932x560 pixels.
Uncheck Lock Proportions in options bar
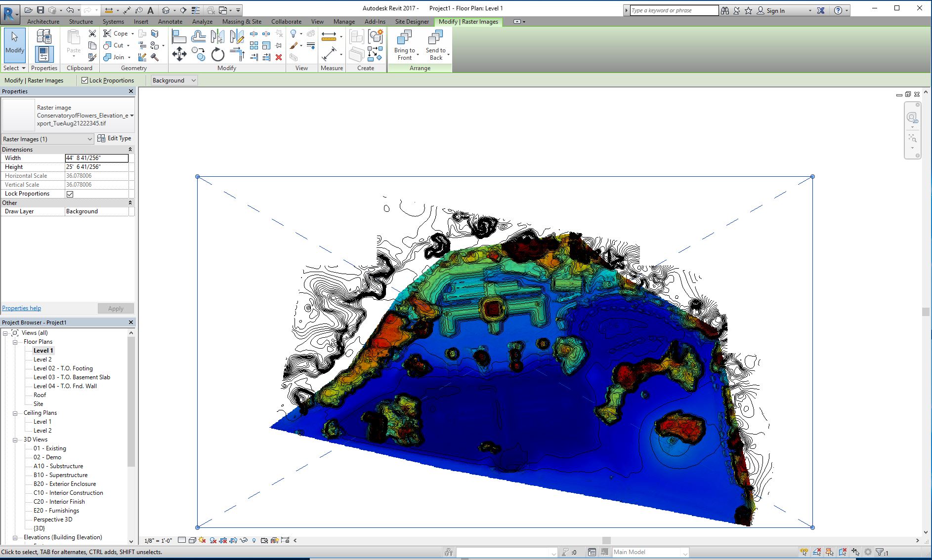click(x=85, y=80)
